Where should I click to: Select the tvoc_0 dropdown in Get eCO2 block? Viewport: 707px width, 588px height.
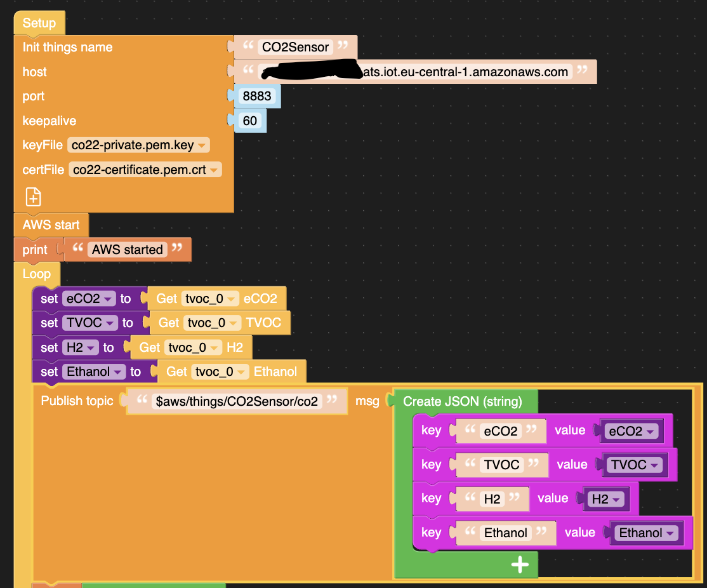coord(211,298)
